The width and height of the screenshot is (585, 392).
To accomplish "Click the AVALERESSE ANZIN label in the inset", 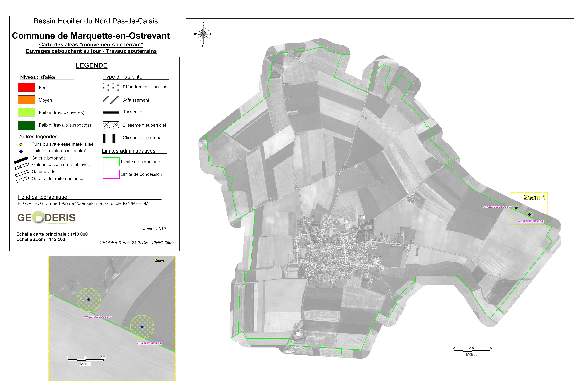I will tap(149, 344).
